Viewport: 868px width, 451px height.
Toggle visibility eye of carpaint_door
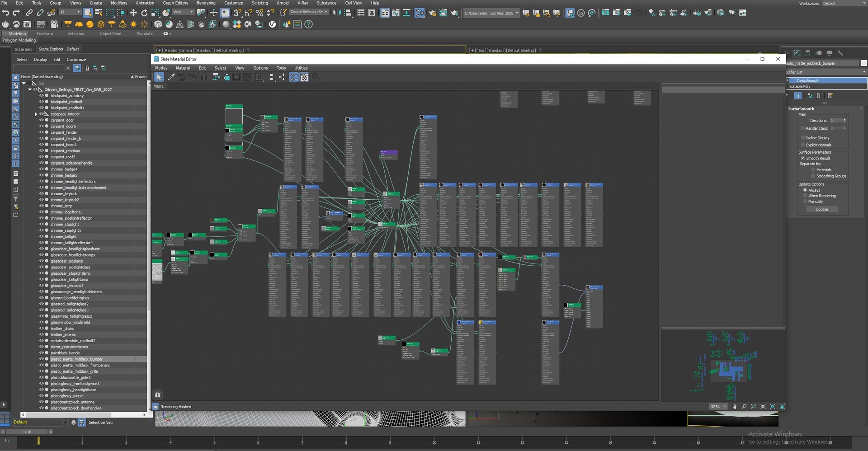coord(42,120)
